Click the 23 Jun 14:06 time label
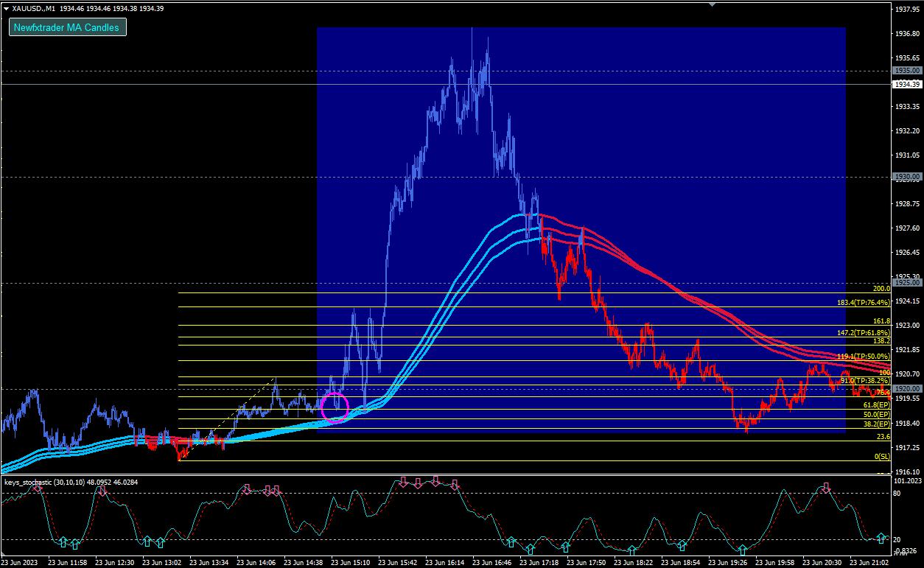The width and height of the screenshot is (924, 568). coord(256,563)
